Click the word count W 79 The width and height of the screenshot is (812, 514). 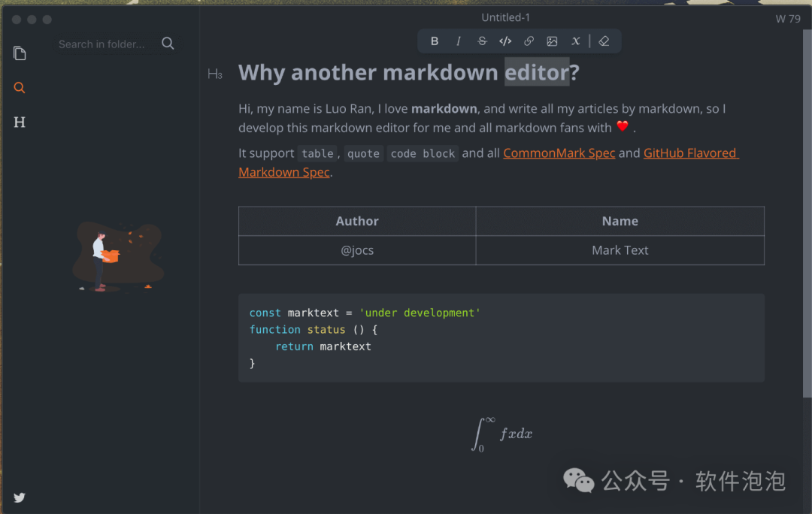pyautogui.click(x=788, y=19)
